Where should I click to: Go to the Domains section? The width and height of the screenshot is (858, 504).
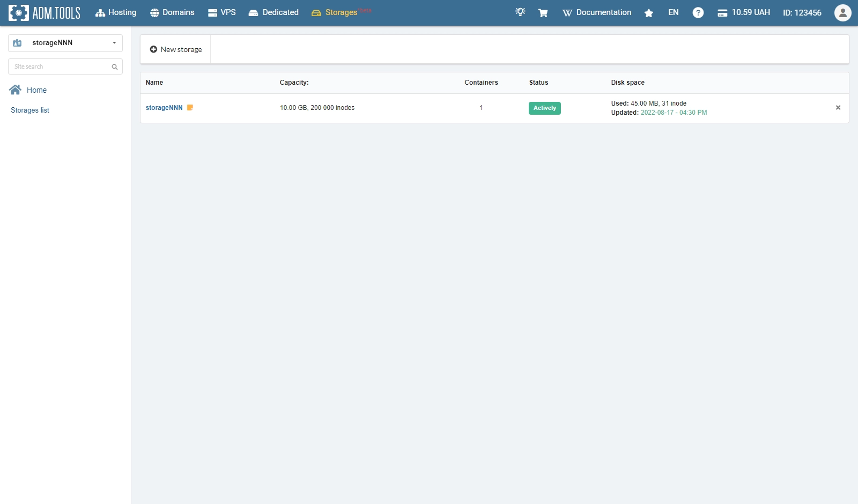(x=172, y=13)
